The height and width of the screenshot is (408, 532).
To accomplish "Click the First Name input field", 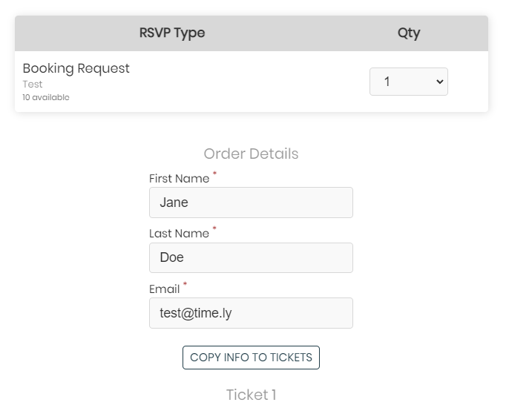I will coord(251,203).
